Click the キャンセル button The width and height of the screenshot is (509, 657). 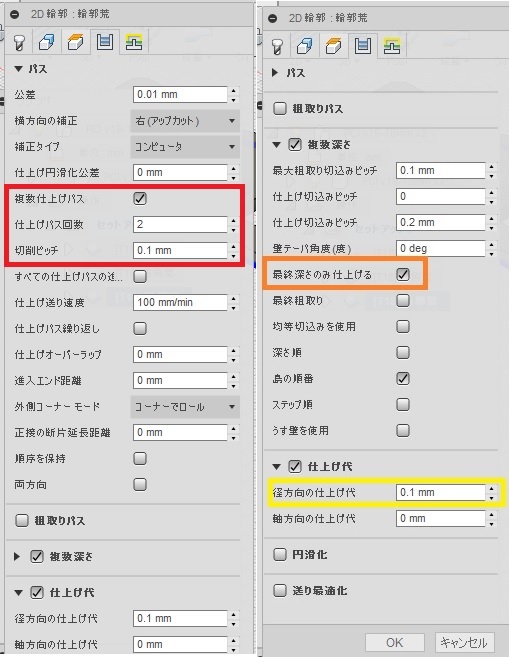[x=464, y=642]
